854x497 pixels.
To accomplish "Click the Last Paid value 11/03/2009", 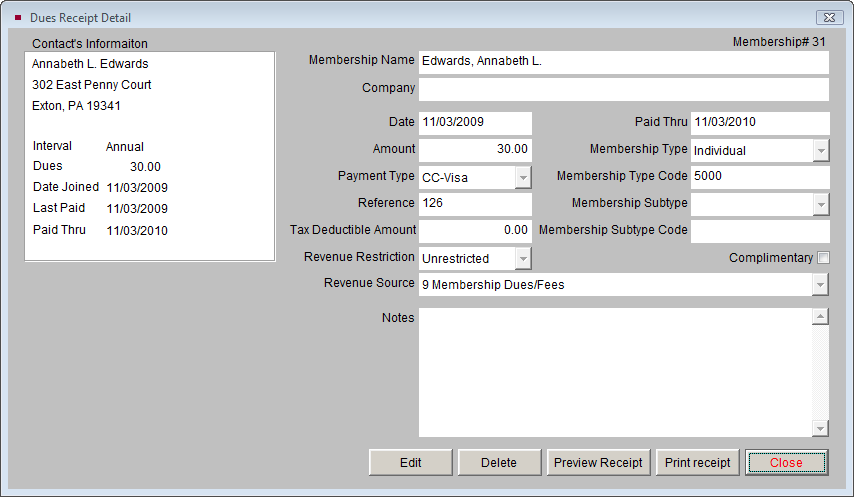I will pyautogui.click(x=137, y=208).
